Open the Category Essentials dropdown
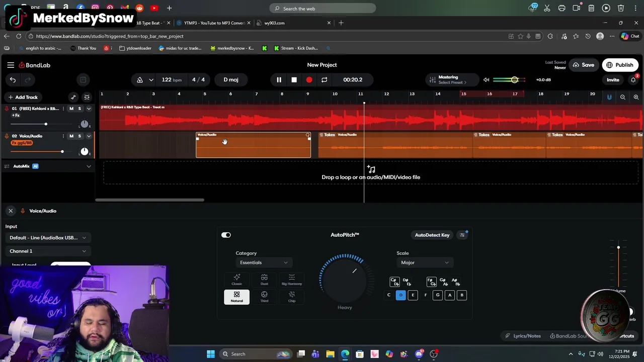The height and width of the screenshot is (362, 644). click(264, 262)
